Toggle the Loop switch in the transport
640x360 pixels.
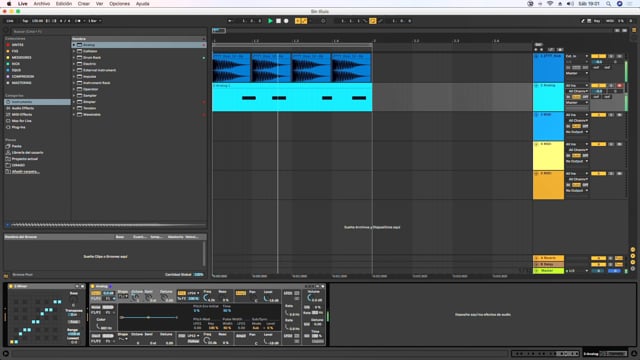coord(373,21)
